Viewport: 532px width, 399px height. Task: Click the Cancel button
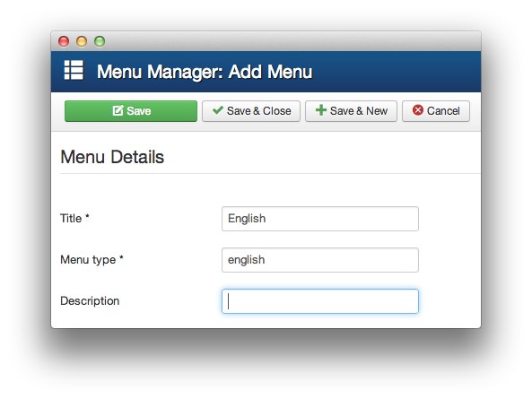coord(436,111)
